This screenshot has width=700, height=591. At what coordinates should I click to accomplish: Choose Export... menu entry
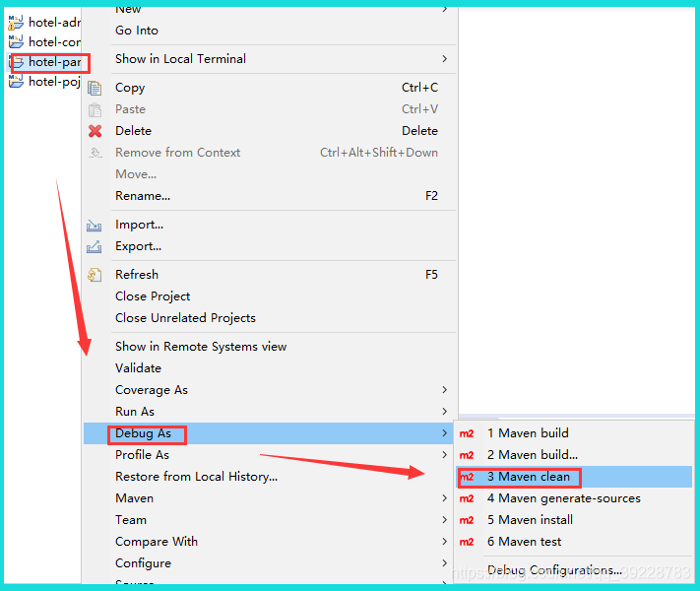tap(139, 246)
